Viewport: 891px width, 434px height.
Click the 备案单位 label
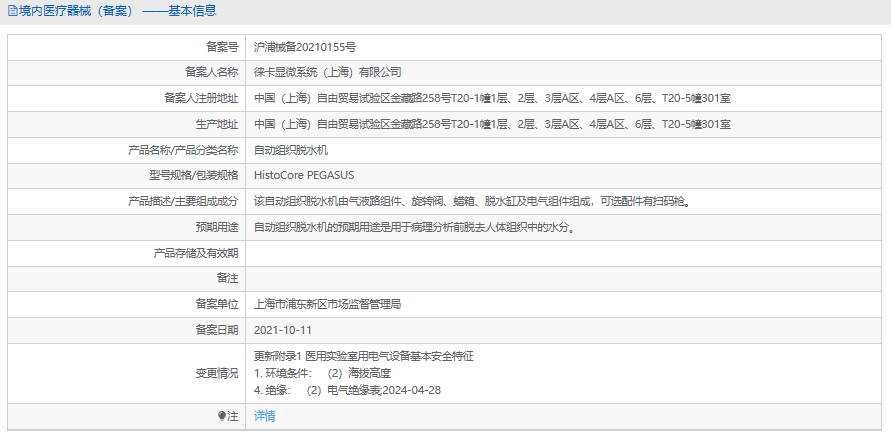[216, 304]
